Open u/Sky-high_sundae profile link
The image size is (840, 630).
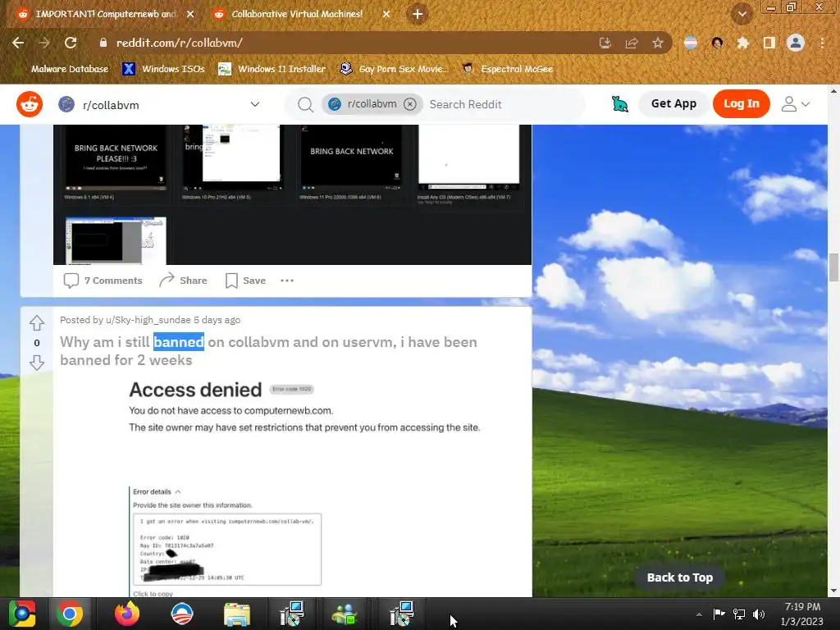tap(148, 320)
